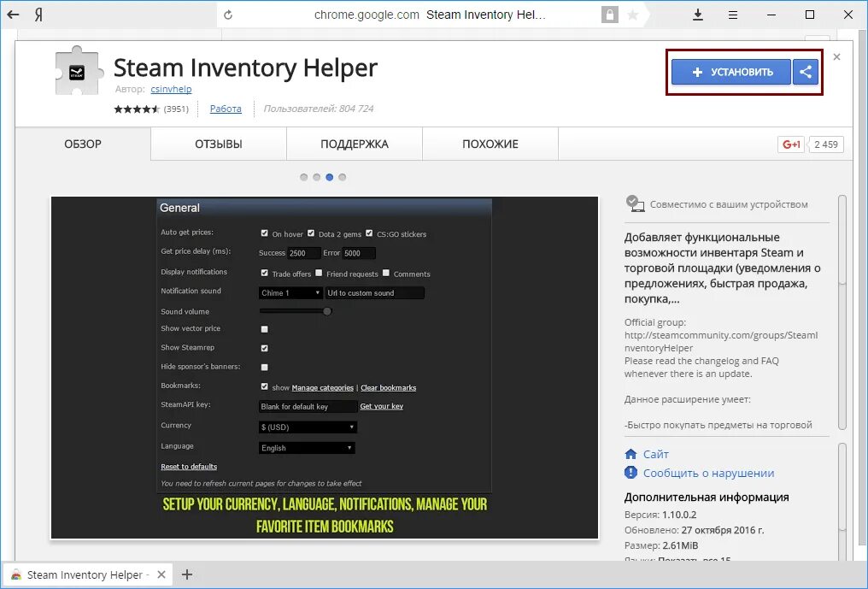This screenshot has width=868, height=589.
Task: Bookmark page with the star icon
Action: coord(632,15)
